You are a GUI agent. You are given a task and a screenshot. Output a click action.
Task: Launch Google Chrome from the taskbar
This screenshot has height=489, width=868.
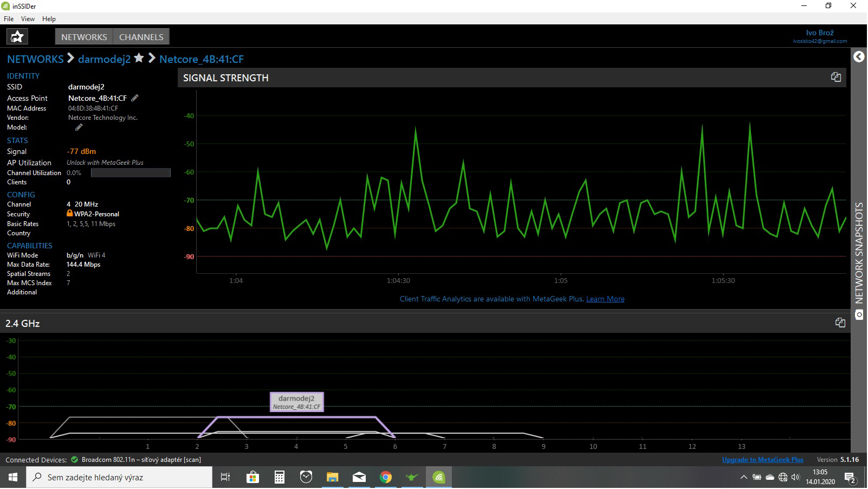click(x=386, y=478)
